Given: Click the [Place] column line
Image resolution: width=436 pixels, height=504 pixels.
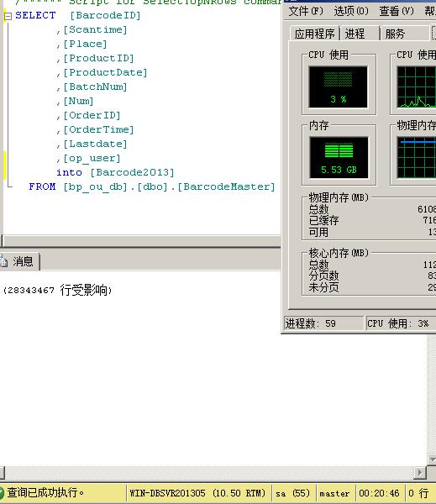Looking at the screenshot, I should (x=85, y=44).
